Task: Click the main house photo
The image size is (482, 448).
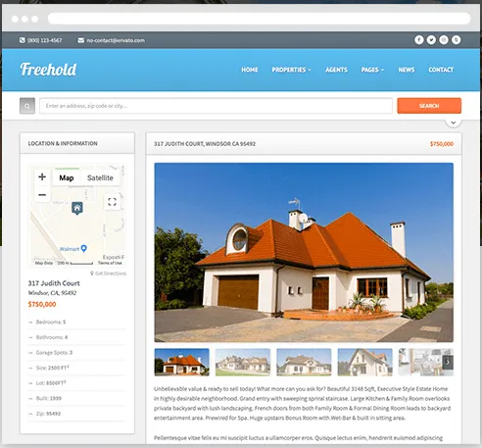Action: (x=304, y=252)
